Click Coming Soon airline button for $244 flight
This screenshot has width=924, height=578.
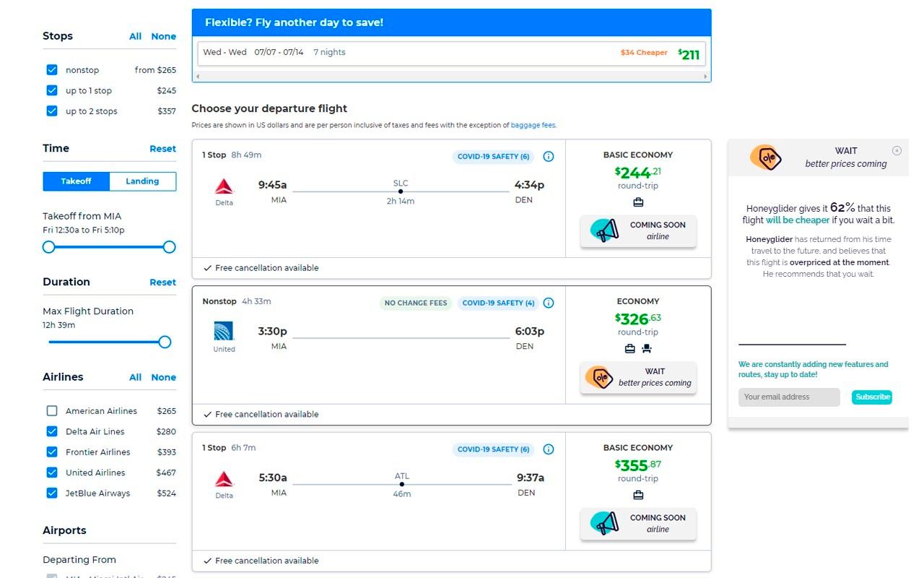coord(638,230)
